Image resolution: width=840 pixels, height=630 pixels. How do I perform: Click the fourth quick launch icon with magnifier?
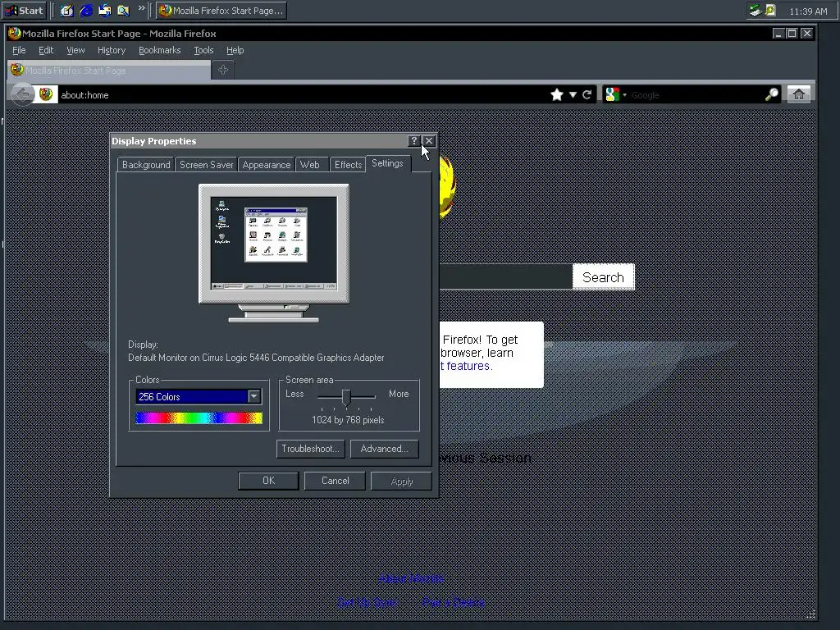(123, 11)
